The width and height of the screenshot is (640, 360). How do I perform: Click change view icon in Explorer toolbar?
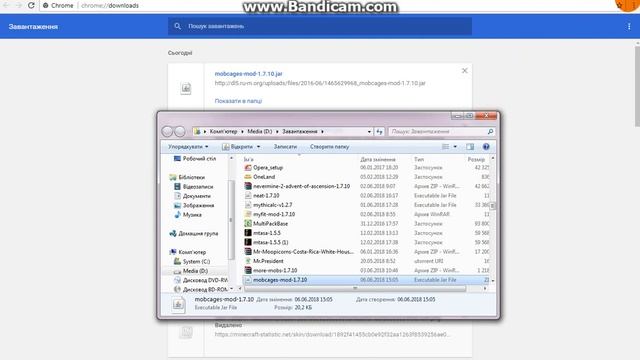[445, 147]
